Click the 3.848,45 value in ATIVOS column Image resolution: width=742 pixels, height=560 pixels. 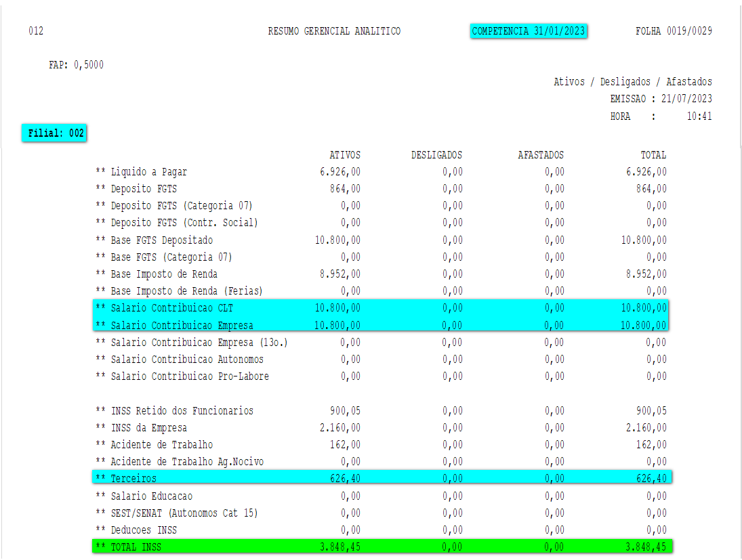(x=340, y=547)
